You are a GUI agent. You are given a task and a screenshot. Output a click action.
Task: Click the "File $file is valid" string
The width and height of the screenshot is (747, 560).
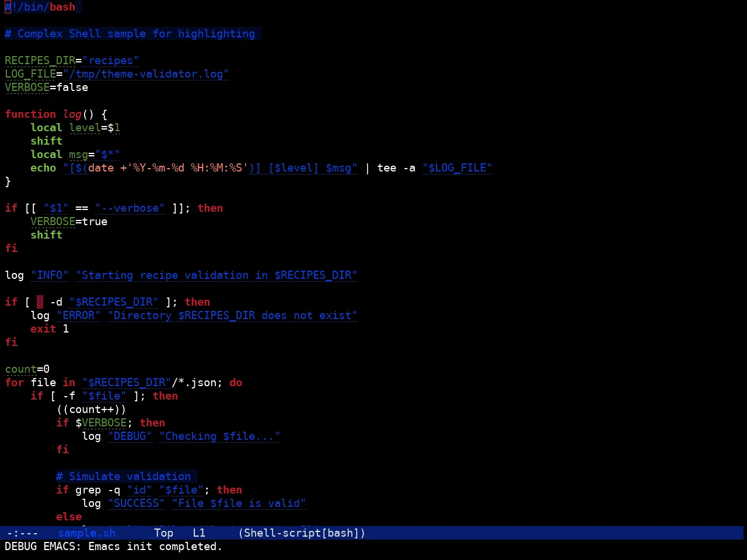point(239,503)
